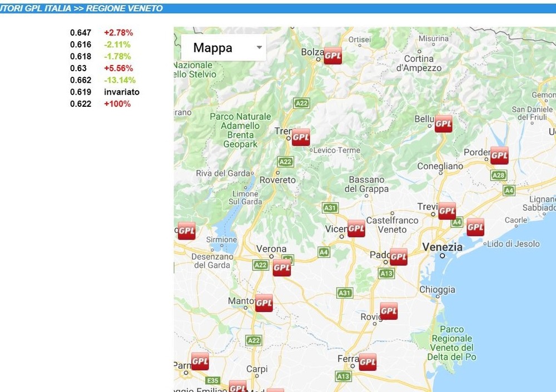Click the Parco Naturale Adamello Brenta Geopark label
Screen dimensions: 556x392
pyautogui.click(x=240, y=130)
